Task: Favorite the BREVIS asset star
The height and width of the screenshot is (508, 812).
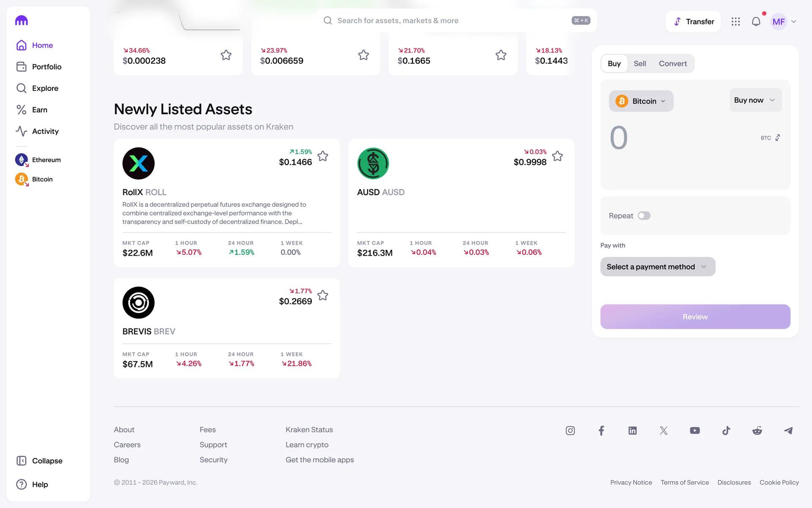Action: [323, 295]
